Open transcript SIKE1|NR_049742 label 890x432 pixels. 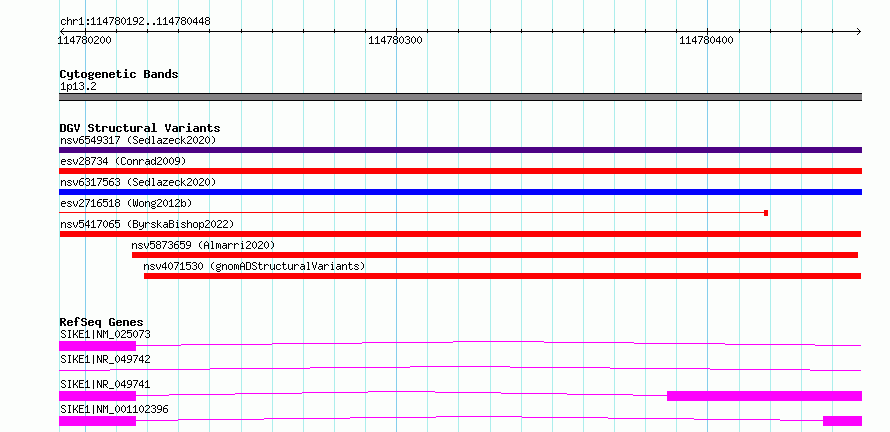click(x=105, y=359)
